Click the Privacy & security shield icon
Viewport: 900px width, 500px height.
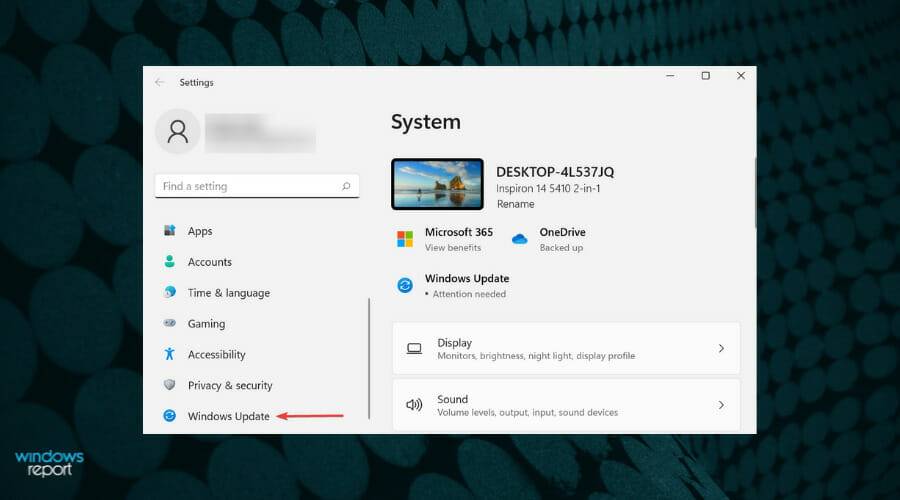click(x=169, y=386)
